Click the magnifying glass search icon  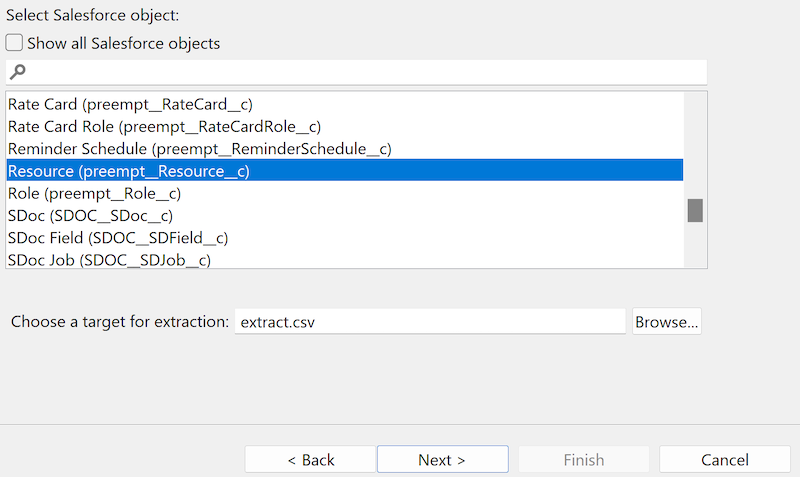pos(17,72)
